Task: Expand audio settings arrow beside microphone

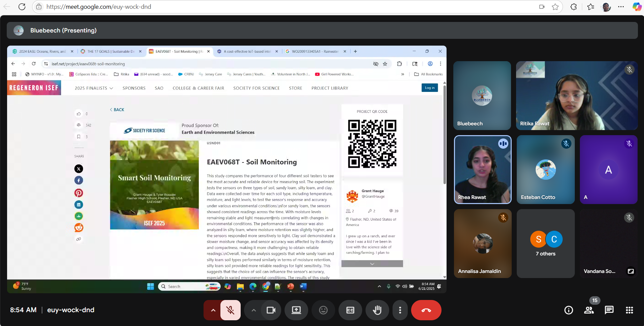Action: (x=213, y=310)
